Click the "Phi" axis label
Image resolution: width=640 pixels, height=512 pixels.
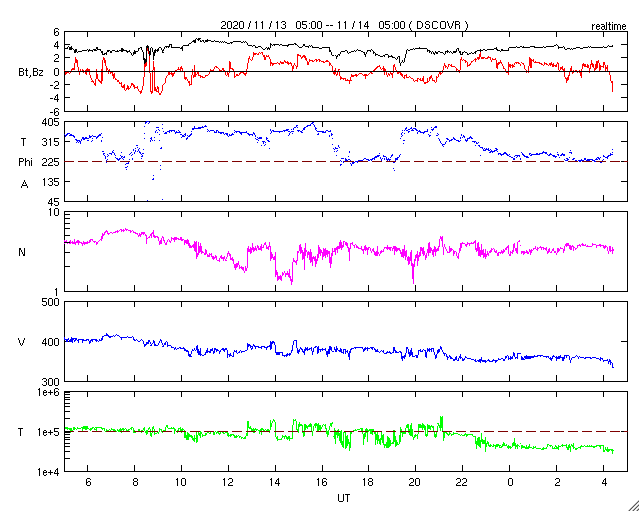point(25,163)
